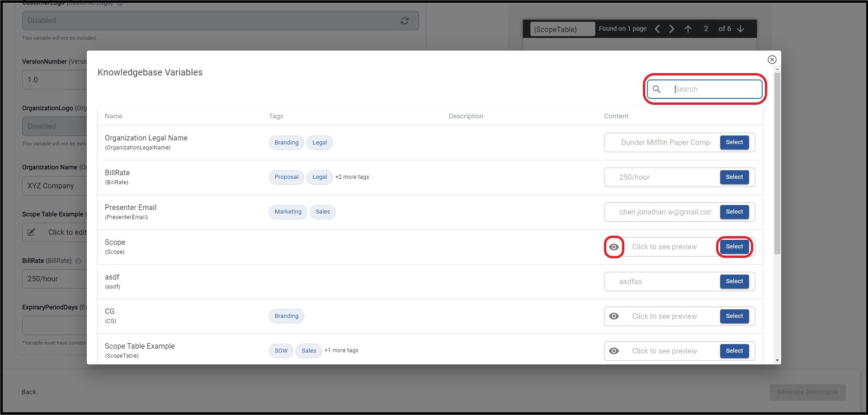
Task: Click refresh icon in CustomerLogo field
Action: click(x=405, y=21)
